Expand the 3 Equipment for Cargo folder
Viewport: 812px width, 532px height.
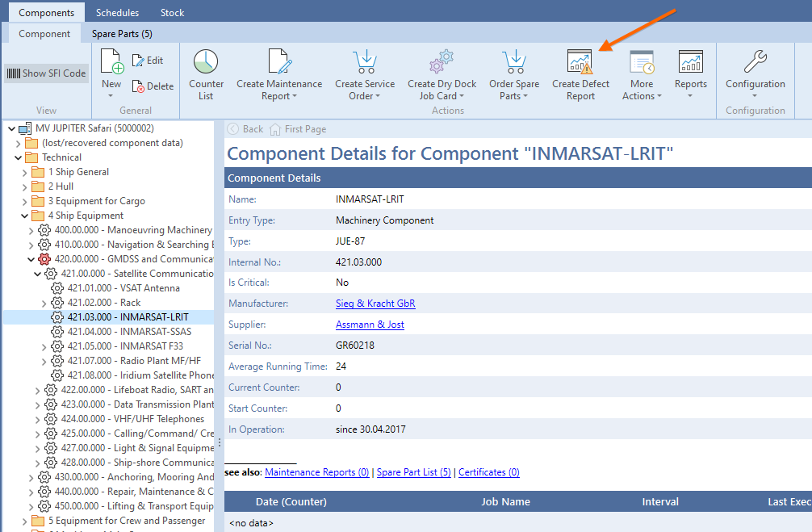[24, 201]
